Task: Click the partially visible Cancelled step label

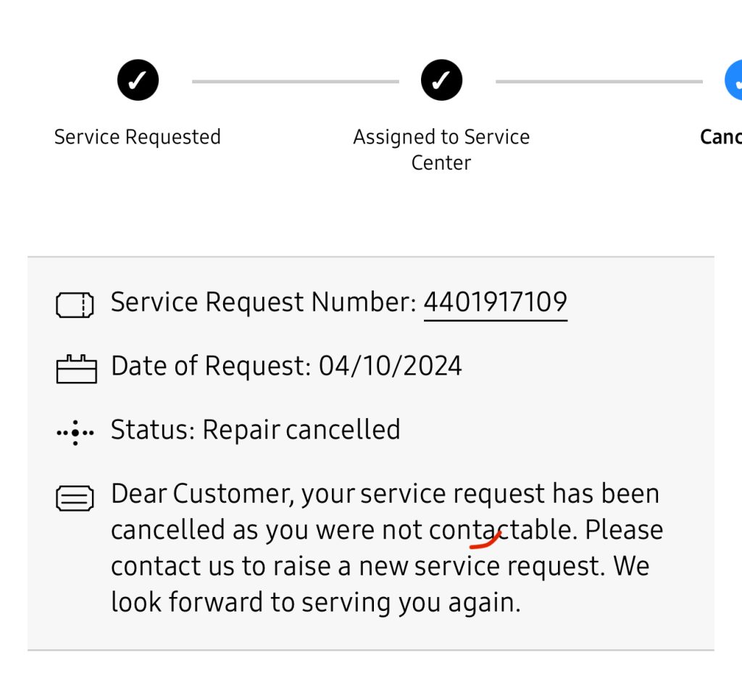Action: click(721, 137)
